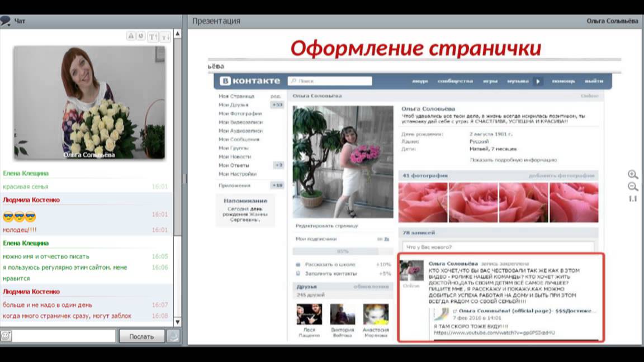This screenshot has height=362, width=644.
Task: Open помощь in VK top menu
Action: [563, 81]
